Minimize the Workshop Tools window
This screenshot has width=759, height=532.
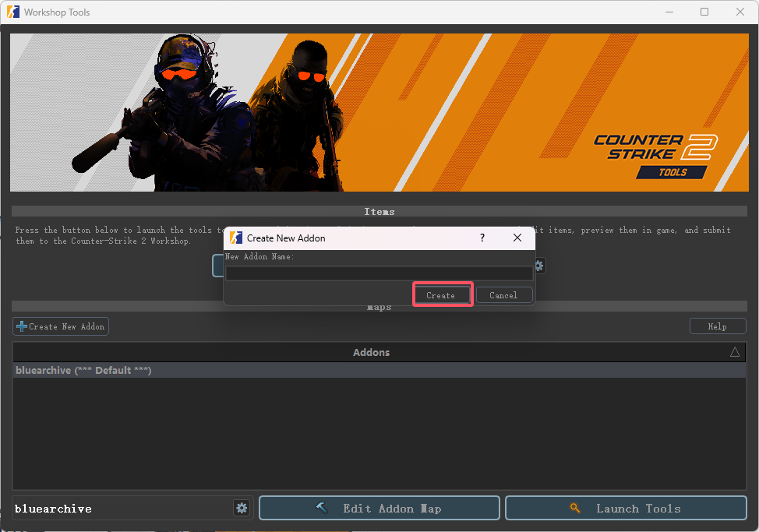click(x=669, y=12)
